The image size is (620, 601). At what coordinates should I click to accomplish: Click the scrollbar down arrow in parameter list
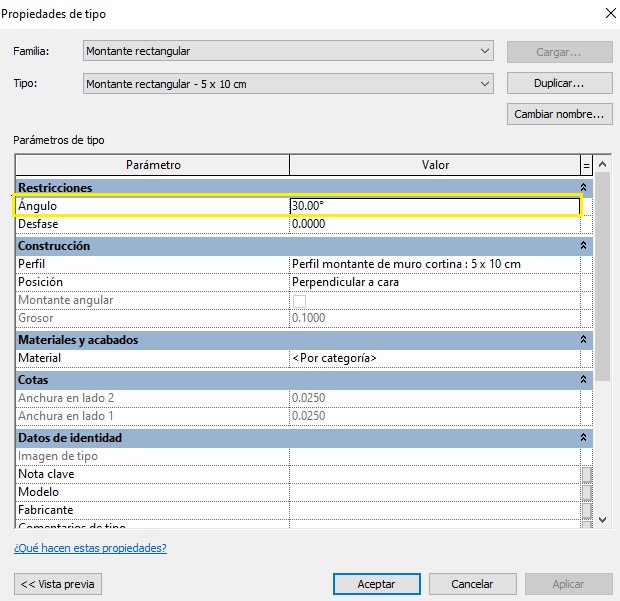pos(602,519)
